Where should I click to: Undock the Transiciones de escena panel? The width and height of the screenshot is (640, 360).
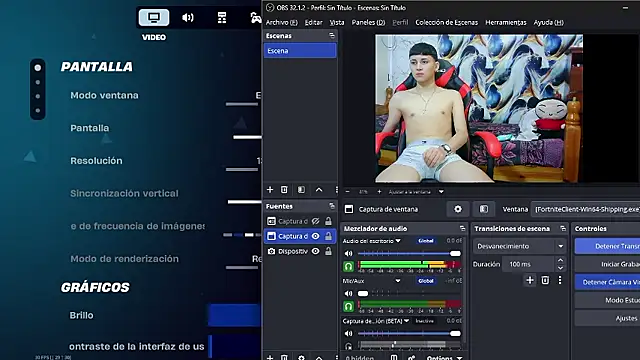tap(563, 229)
